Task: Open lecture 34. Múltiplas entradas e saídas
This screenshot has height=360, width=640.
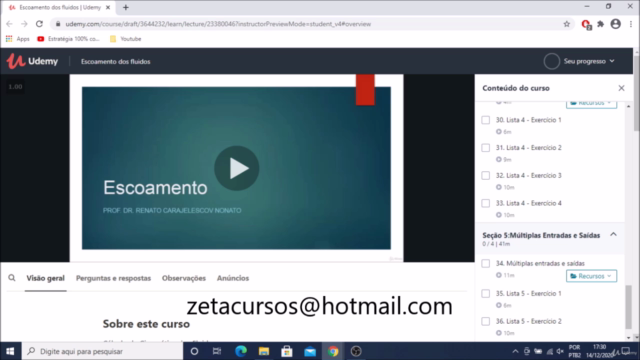Action: pyautogui.click(x=540, y=264)
